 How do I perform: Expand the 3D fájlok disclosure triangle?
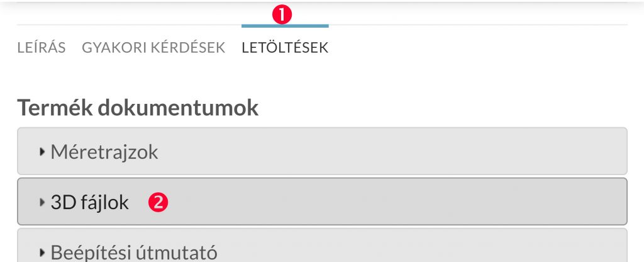tap(42, 202)
